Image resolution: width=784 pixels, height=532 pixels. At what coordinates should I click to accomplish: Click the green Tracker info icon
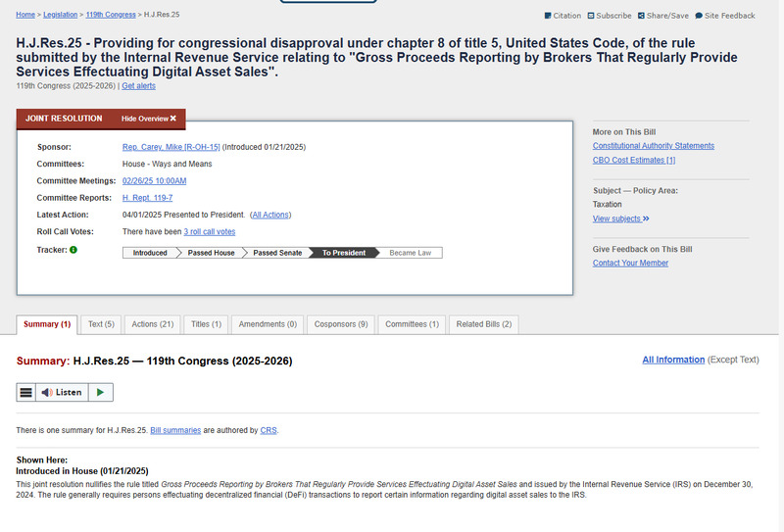pos(73,250)
